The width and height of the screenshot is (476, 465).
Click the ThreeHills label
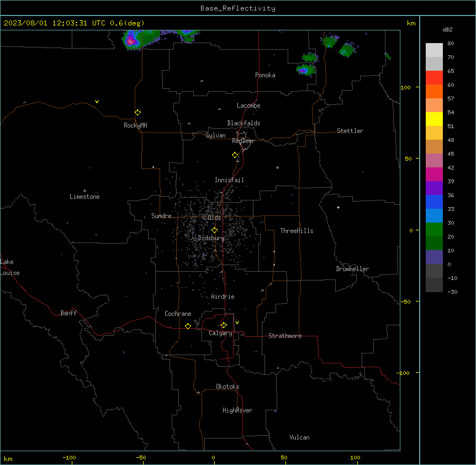pos(297,231)
